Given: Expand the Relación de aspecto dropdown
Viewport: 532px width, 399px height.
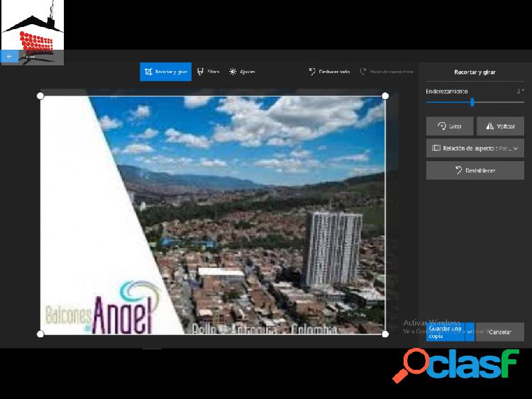Looking at the screenshot, I should 475,148.
